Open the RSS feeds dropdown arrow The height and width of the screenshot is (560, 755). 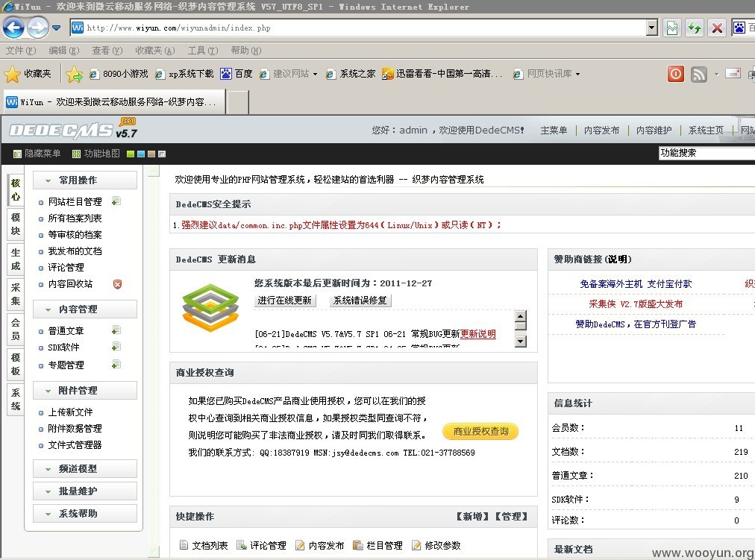coord(716,74)
